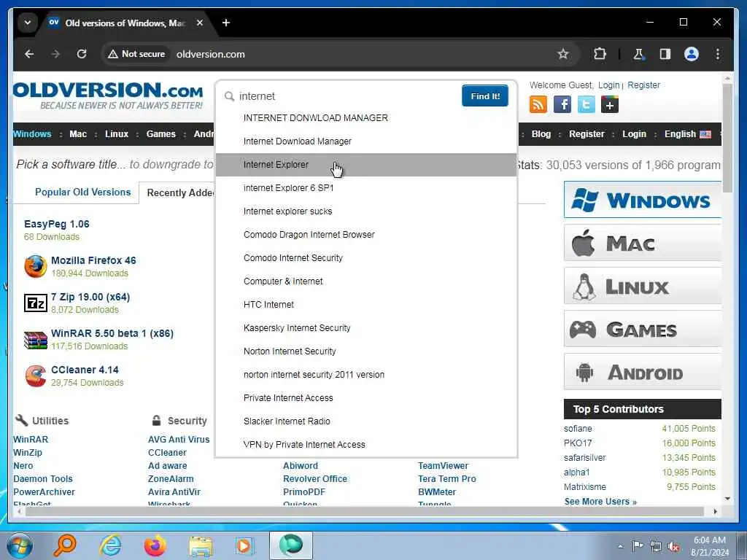Select Mac in the navigation bar

(78, 134)
